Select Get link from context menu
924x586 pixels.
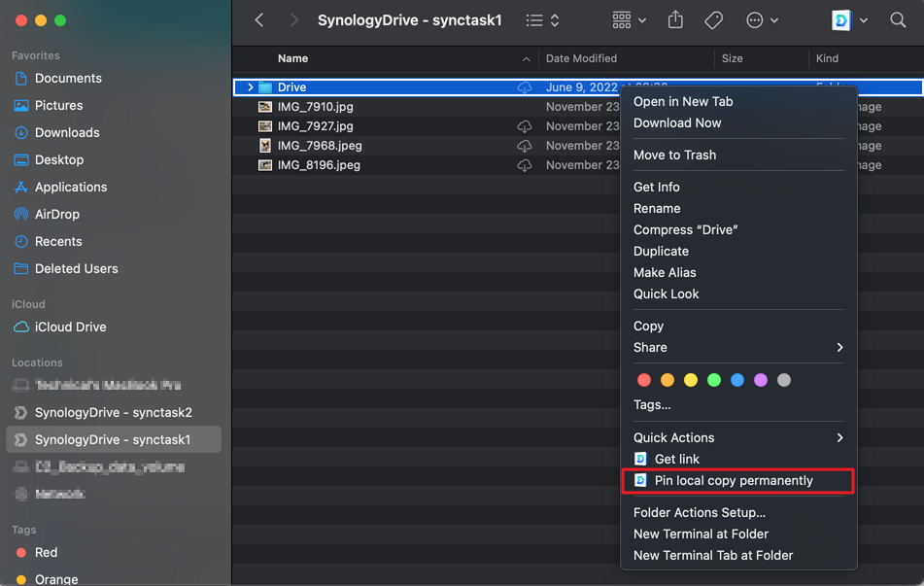676,459
